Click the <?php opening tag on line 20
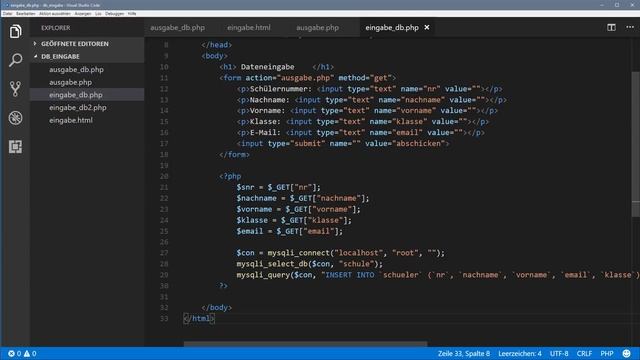The width and height of the screenshot is (640, 360). pyautogui.click(x=230, y=176)
